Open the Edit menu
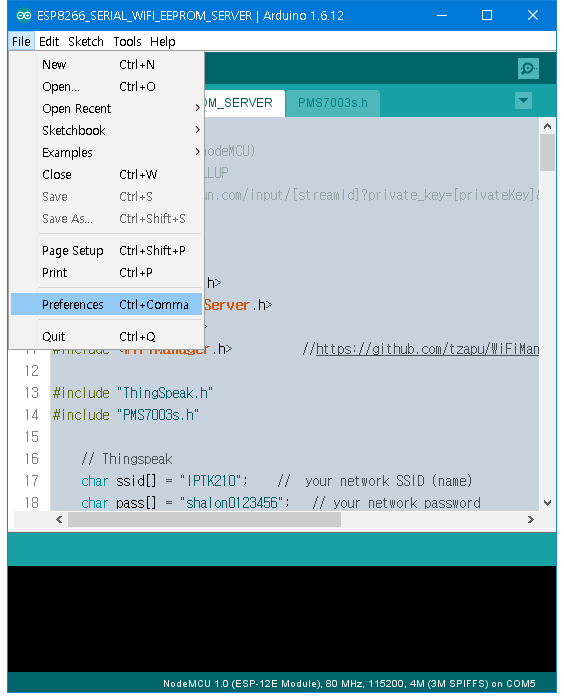 point(49,42)
